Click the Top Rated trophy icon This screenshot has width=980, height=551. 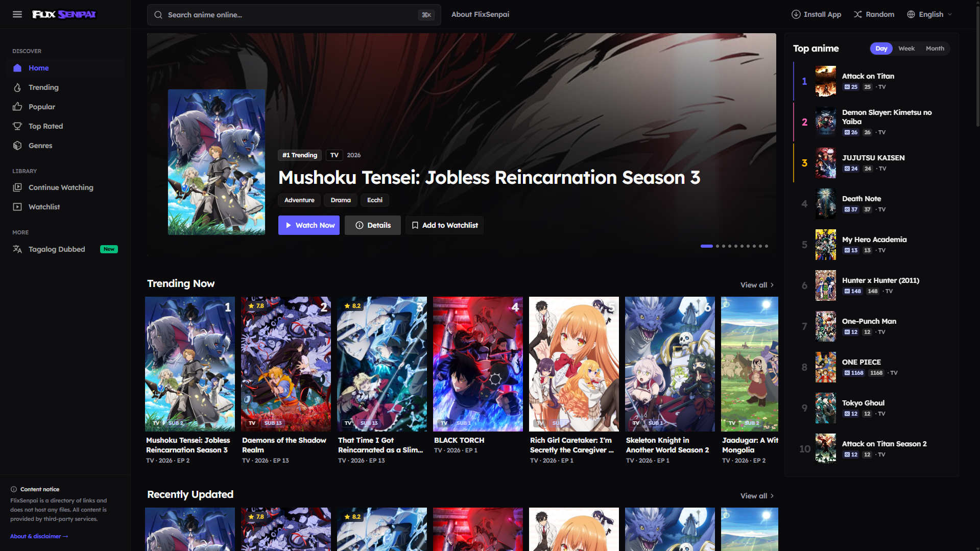click(17, 126)
